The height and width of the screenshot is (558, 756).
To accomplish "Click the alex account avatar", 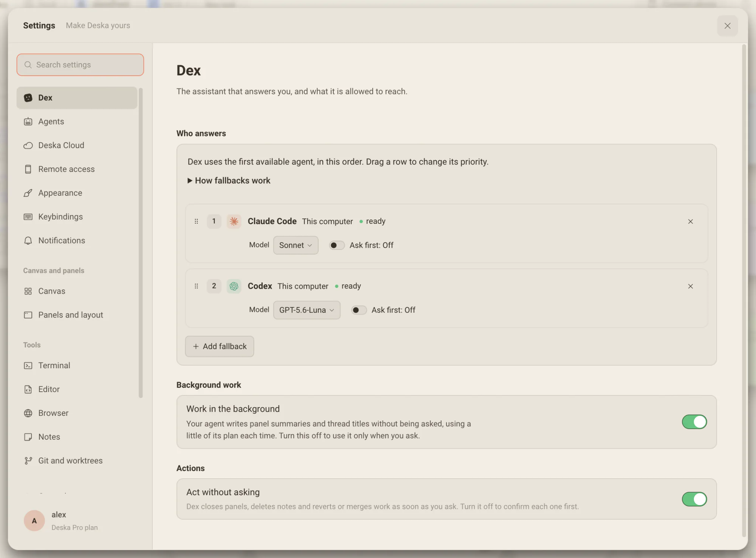I will 34,521.
